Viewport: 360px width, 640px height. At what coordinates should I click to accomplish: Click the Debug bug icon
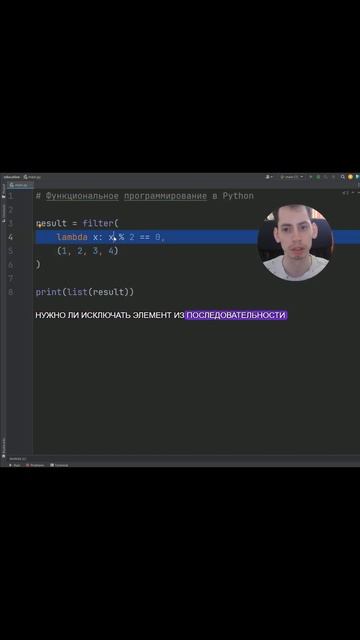coord(318,177)
